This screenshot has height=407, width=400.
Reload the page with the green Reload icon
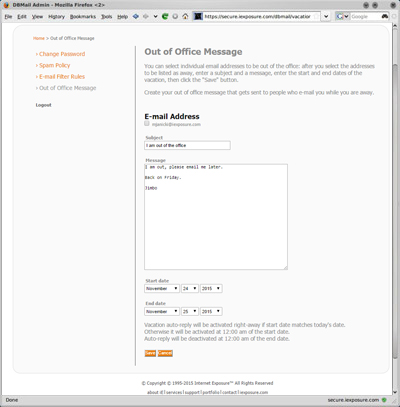point(165,16)
